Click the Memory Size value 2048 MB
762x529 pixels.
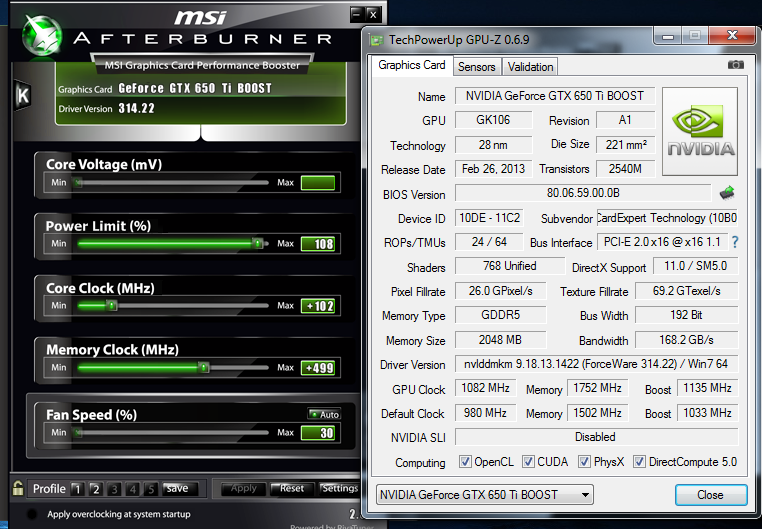(x=500, y=340)
